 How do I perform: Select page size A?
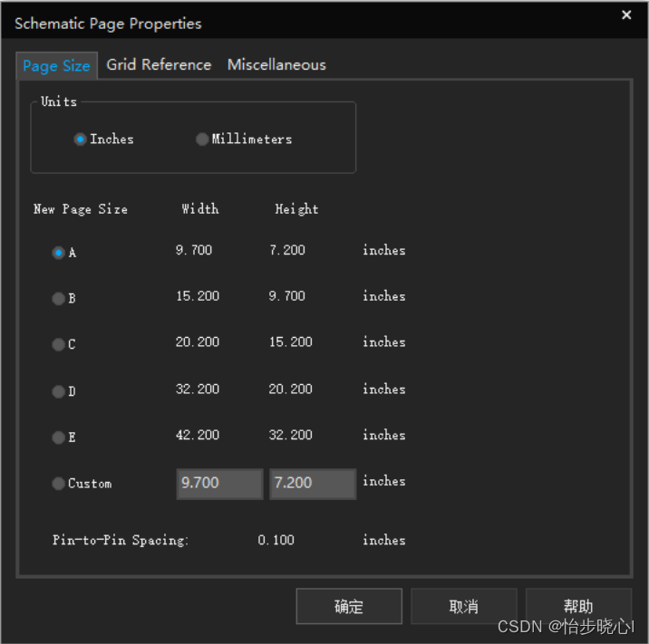coord(59,253)
